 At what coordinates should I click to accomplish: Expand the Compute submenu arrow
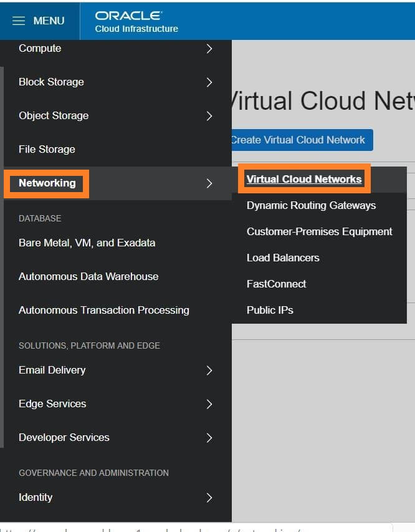point(209,49)
